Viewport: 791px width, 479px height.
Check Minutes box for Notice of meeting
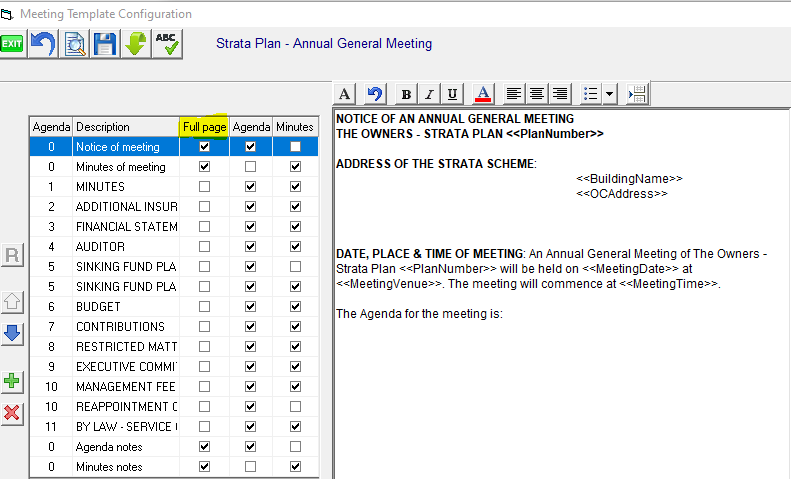click(x=296, y=147)
